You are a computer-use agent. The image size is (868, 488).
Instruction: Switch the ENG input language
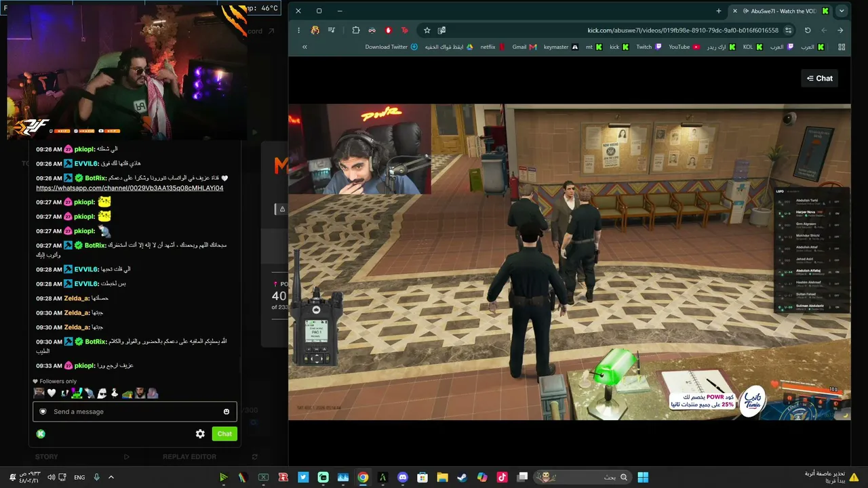79,477
